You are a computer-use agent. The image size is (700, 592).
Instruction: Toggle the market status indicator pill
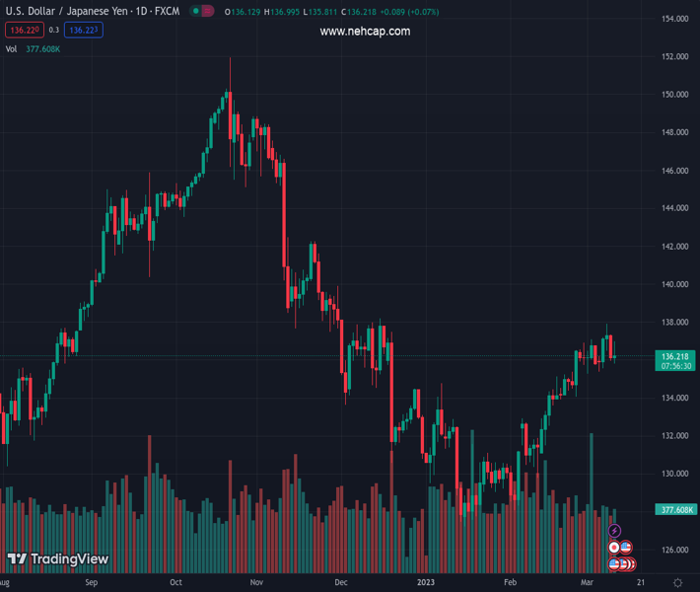click(x=202, y=12)
